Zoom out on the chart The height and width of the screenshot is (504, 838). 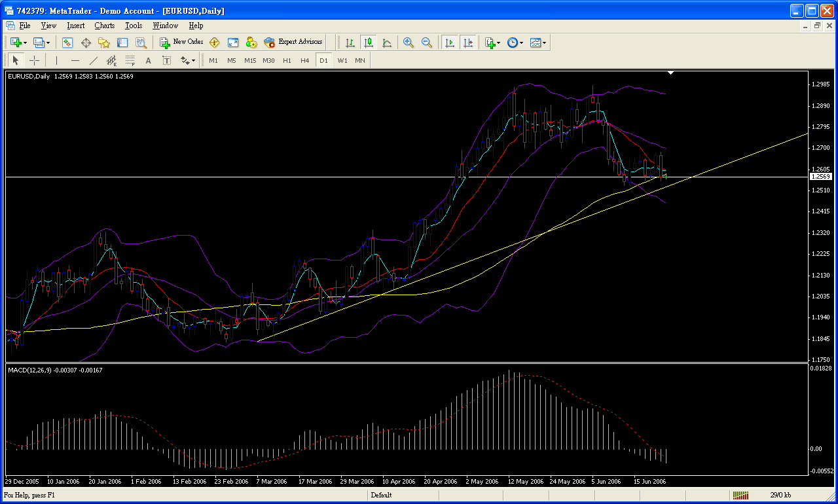point(427,43)
